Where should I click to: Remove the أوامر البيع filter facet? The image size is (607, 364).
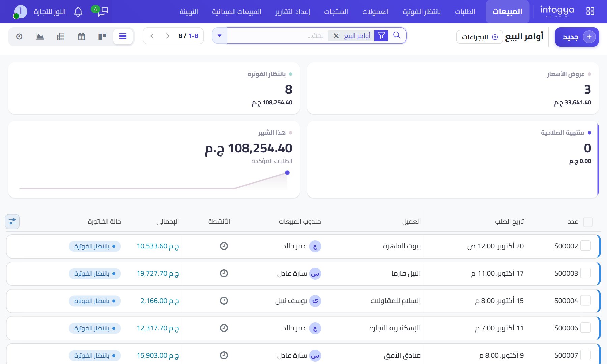pos(336,36)
